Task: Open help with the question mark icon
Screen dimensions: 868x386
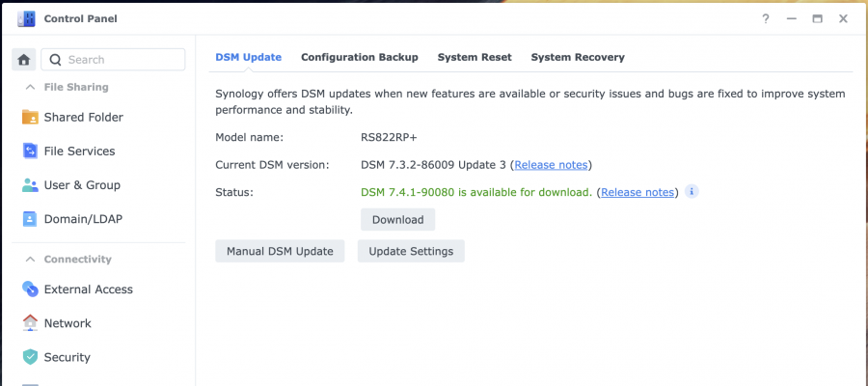Action: (765, 19)
